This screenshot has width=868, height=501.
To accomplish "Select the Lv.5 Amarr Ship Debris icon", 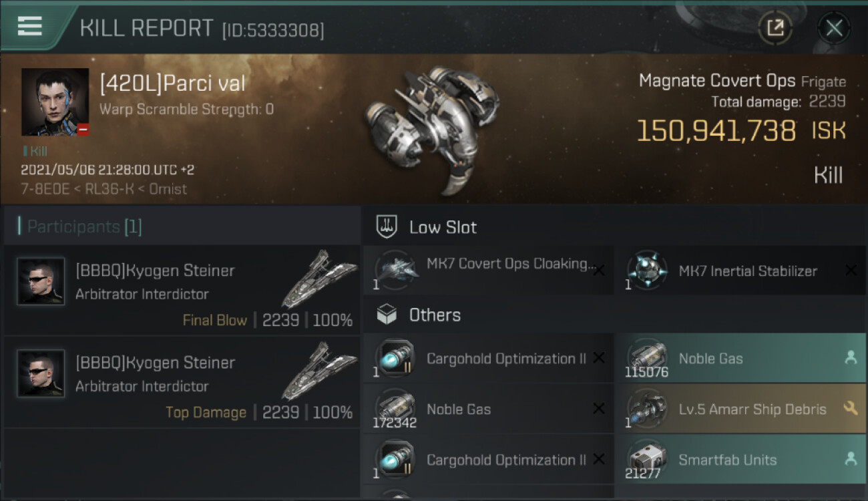I will 647,409.
